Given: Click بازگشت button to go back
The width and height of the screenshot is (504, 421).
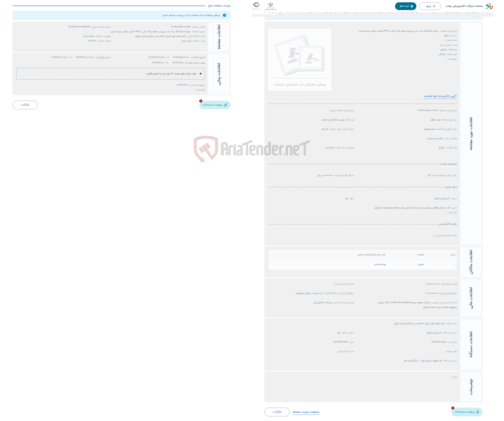Looking at the screenshot, I should click(x=25, y=105).
